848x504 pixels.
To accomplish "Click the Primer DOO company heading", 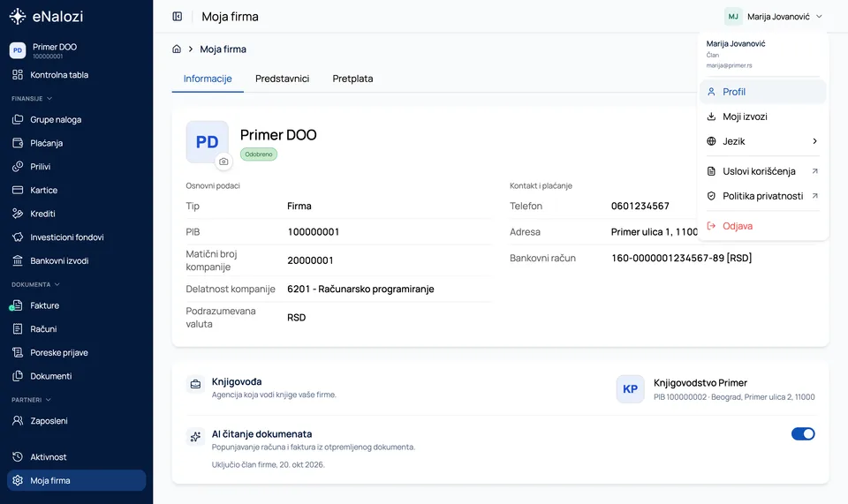I will coord(278,135).
